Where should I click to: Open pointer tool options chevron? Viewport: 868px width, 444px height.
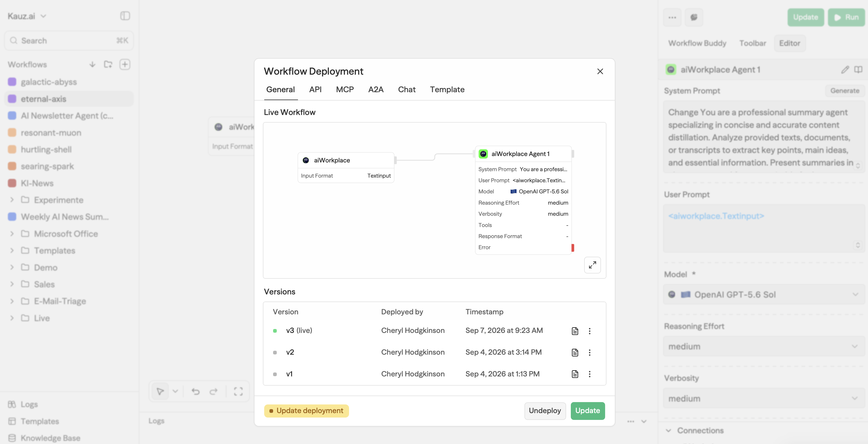click(x=175, y=391)
